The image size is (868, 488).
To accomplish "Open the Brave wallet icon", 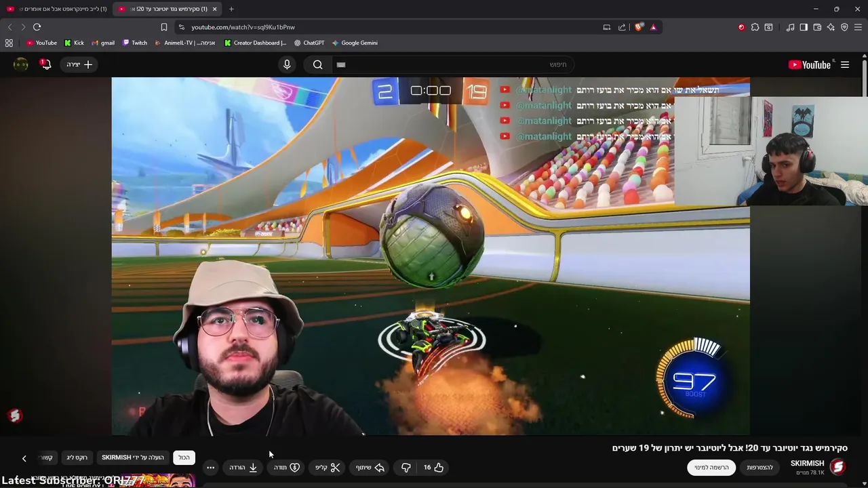I will [817, 27].
